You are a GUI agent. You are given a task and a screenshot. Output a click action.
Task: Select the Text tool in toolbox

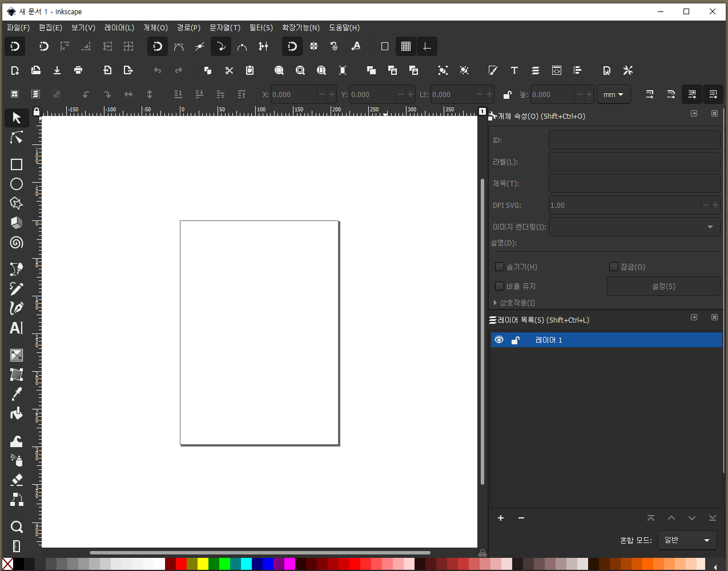pos(17,328)
